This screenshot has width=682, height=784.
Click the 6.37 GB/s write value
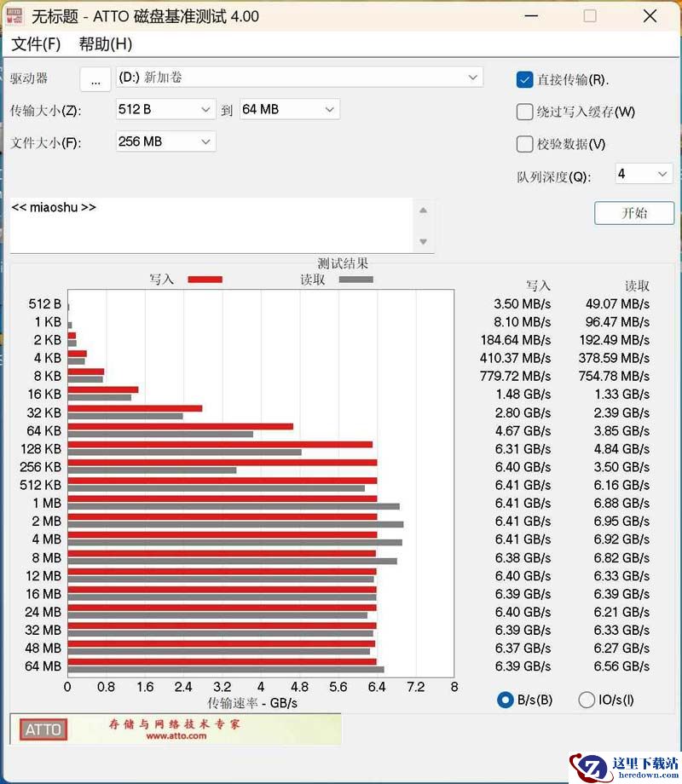523,649
